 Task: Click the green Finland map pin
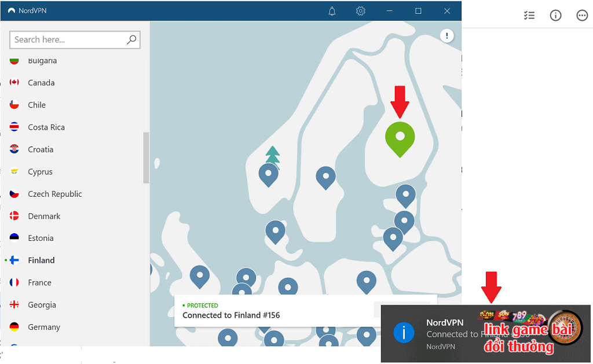(x=400, y=139)
